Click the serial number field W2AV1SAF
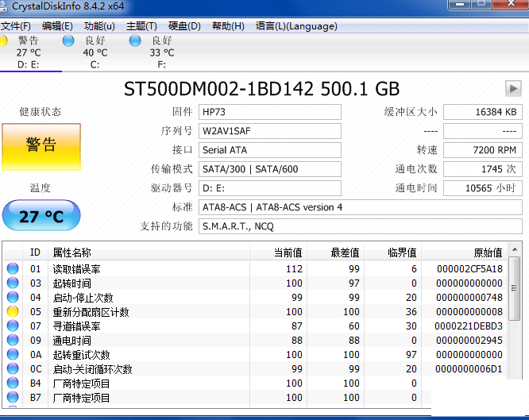 [270, 131]
